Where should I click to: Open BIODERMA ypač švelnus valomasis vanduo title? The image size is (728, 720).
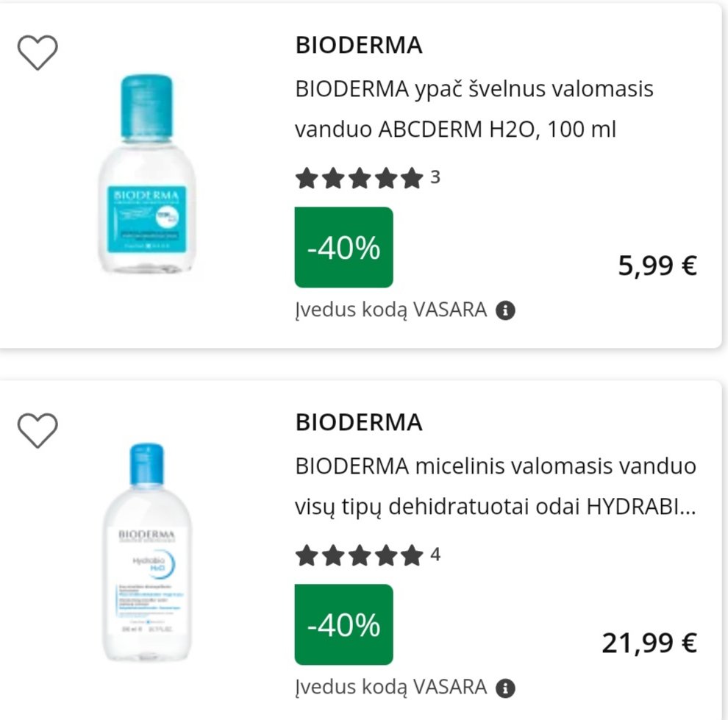click(474, 109)
